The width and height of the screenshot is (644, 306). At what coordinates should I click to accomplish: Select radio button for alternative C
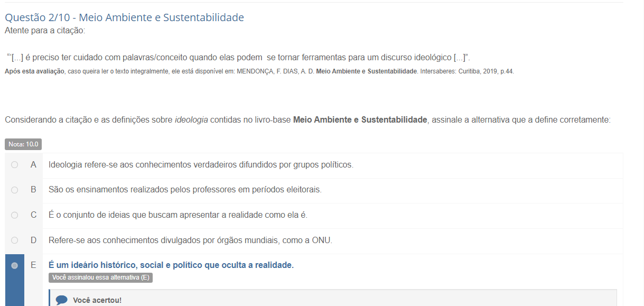(x=14, y=215)
